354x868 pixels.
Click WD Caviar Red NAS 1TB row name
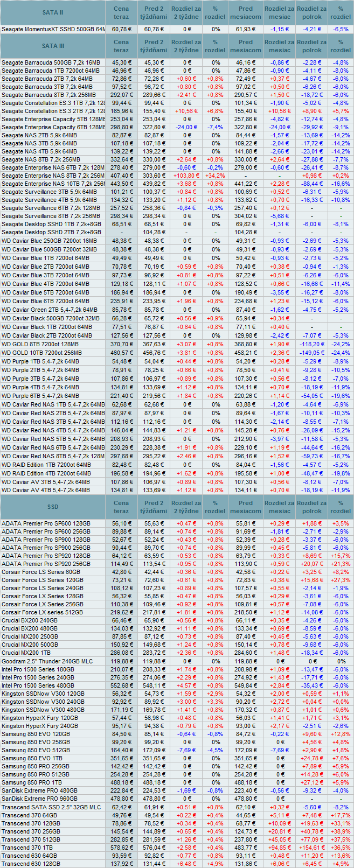click(x=53, y=404)
